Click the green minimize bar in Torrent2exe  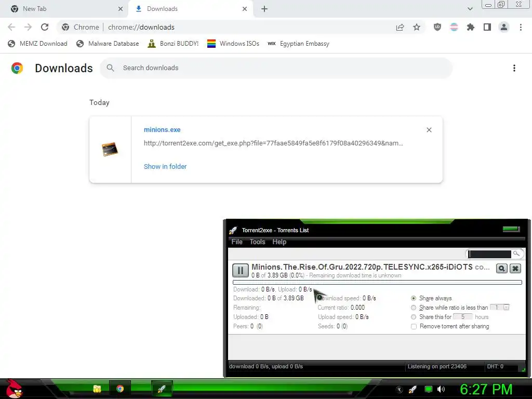(x=511, y=229)
